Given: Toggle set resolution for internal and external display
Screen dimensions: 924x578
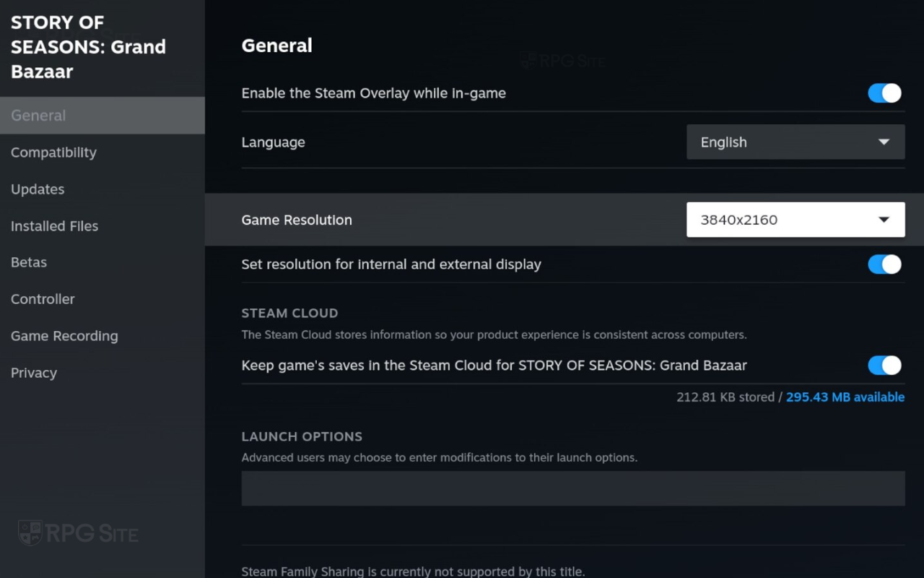Looking at the screenshot, I should pos(884,264).
